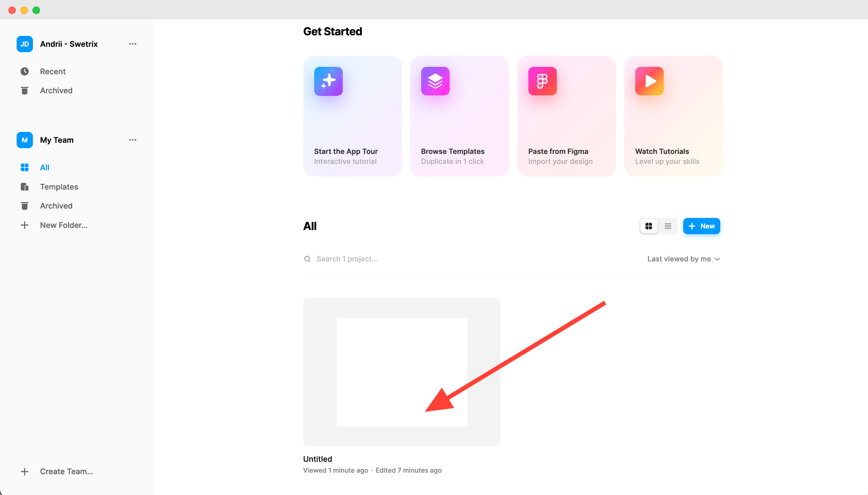Click the New button to create a document
Viewport: 868px width, 495px height.
point(701,226)
